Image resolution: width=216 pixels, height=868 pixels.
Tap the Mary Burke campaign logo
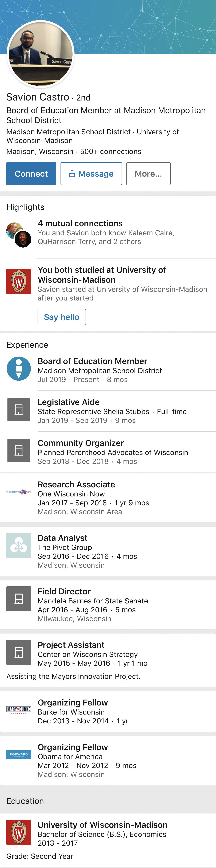point(19,710)
